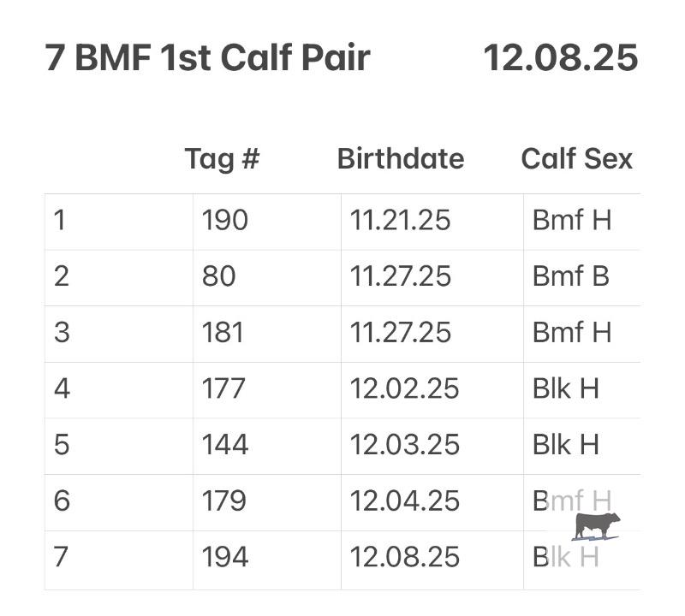Select the Birthdate column header

[x=400, y=158]
